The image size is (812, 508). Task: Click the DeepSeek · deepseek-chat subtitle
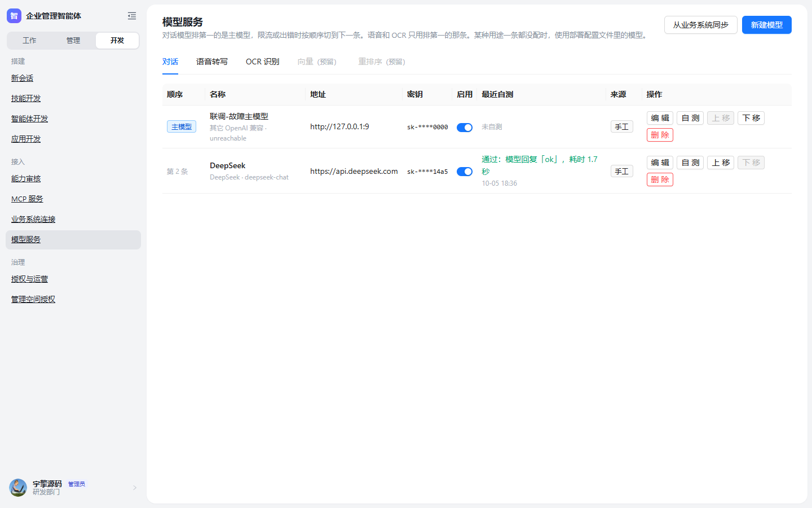pyautogui.click(x=249, y=177)
